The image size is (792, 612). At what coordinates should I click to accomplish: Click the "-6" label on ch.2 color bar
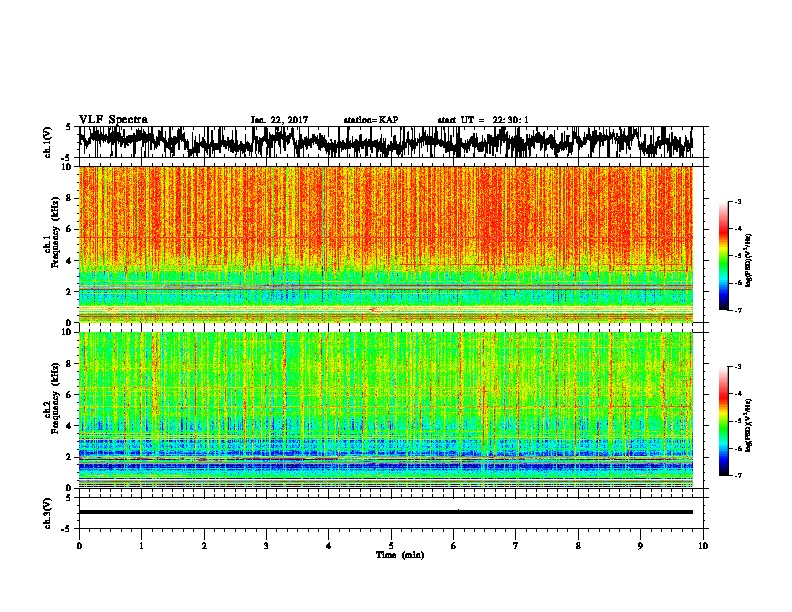[738, 448]
